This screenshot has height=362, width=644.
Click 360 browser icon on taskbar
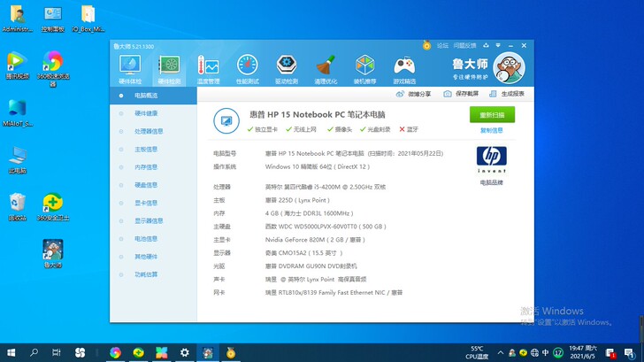coord(115,352)
